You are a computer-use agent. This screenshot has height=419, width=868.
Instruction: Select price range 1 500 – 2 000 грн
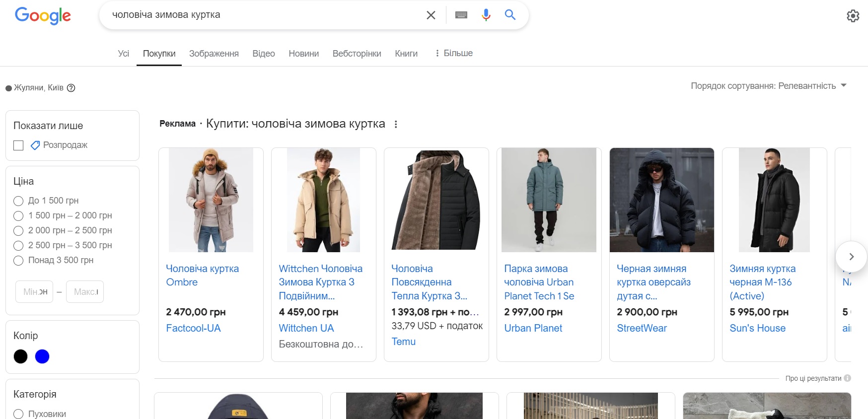point(18,216)
